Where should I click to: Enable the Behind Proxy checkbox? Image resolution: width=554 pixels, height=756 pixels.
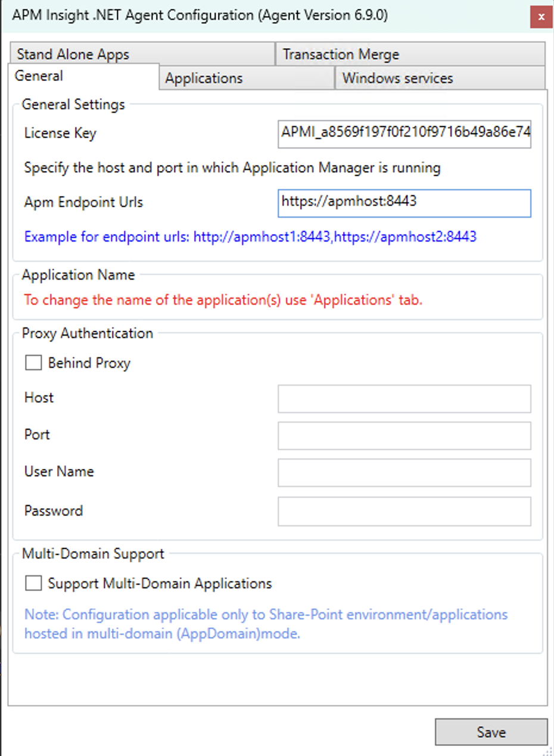click(33, 362)
